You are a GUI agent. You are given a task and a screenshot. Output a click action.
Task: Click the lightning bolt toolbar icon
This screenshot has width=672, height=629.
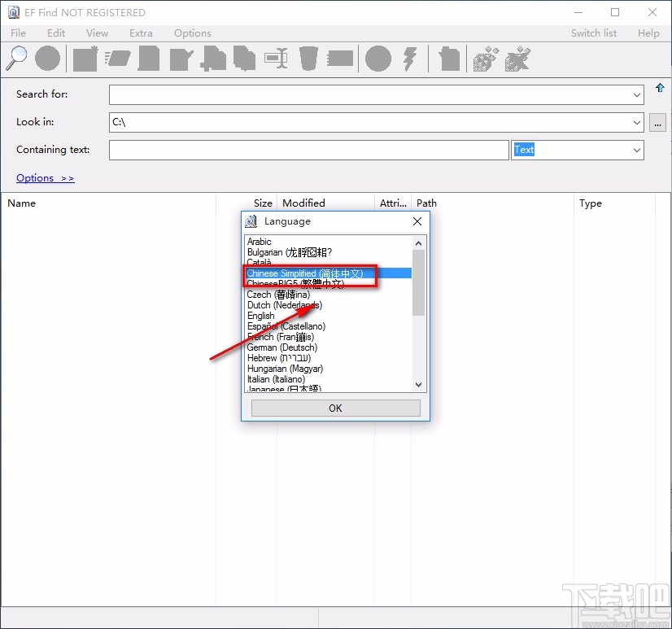tap(411, 59)
